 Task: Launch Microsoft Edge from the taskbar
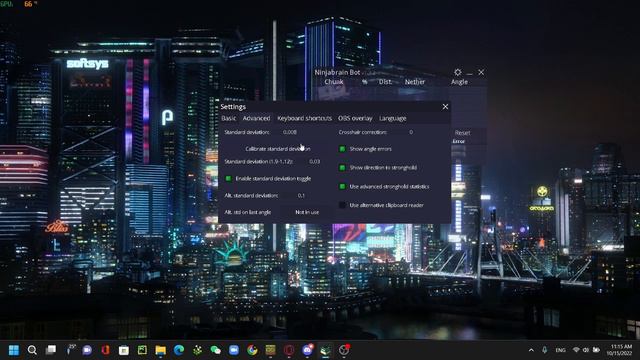[179, 350]
